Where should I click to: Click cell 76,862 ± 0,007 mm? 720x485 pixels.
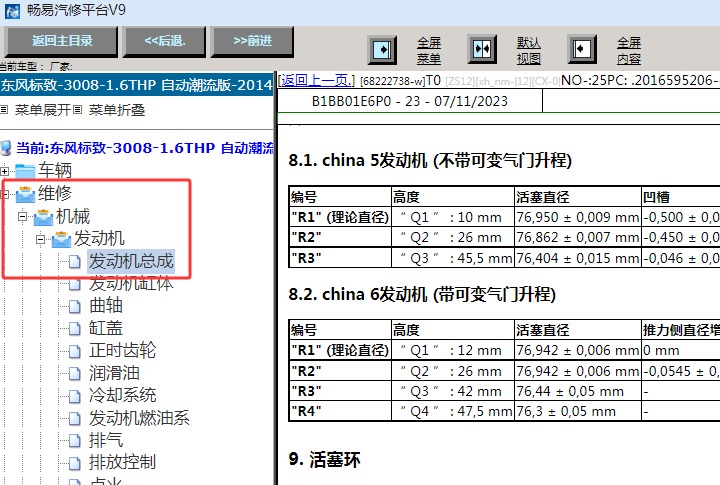[x=577, y=237]
